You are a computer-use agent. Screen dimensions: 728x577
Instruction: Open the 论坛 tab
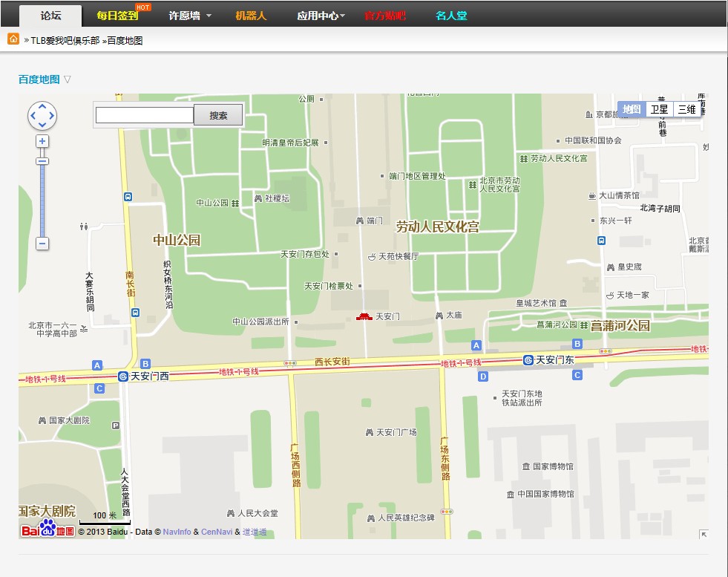coord(50,16)
